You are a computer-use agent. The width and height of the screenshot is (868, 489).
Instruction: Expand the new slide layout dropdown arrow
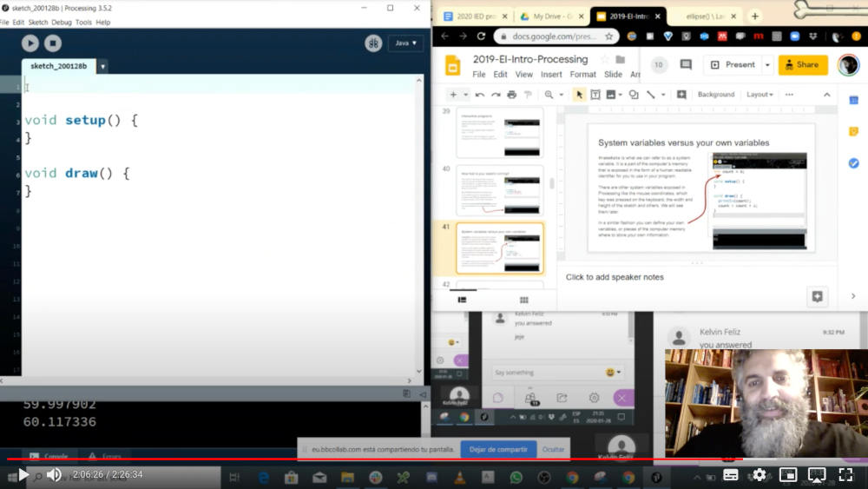pos(465,95)
